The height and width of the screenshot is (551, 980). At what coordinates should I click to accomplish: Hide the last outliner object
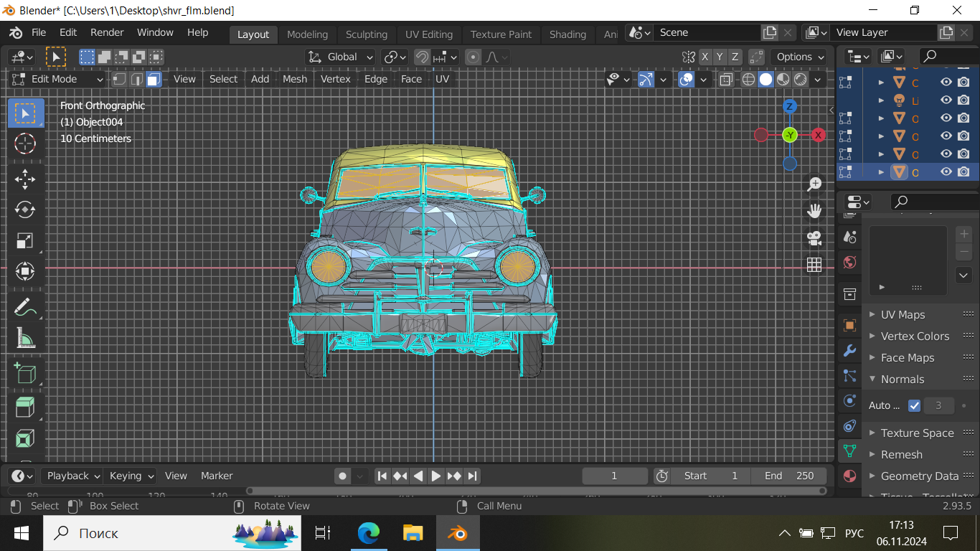tap(946, 172)
